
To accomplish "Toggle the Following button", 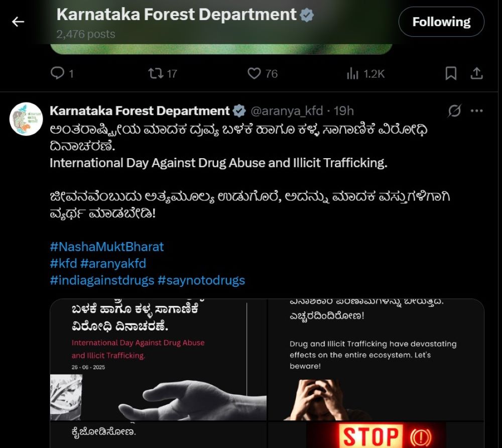I will tap(441, 22).
